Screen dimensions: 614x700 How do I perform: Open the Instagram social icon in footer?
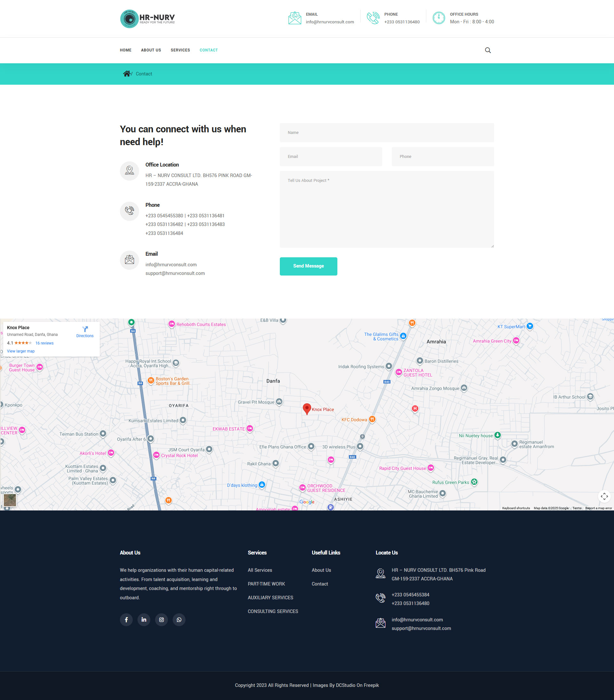click(161, 619)
